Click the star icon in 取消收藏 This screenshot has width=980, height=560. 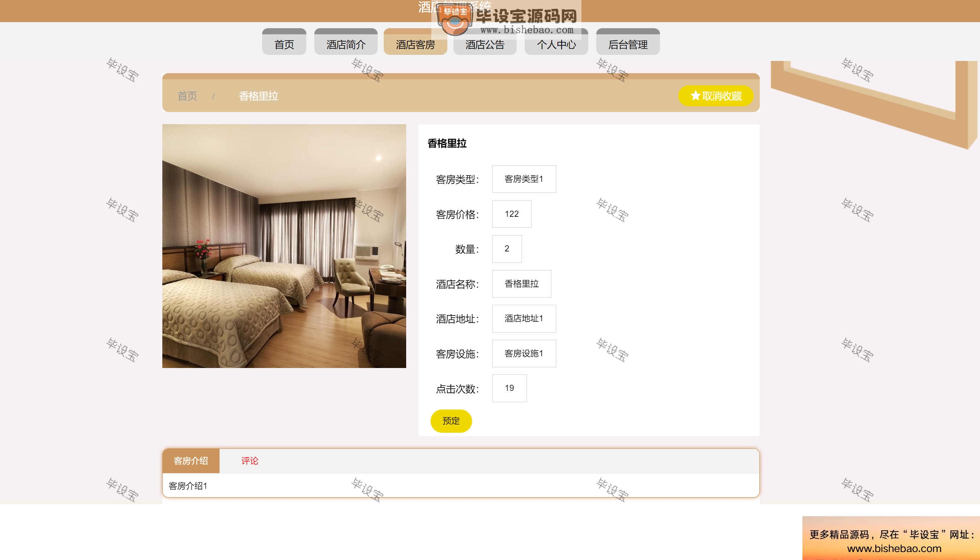pos(695,95)
